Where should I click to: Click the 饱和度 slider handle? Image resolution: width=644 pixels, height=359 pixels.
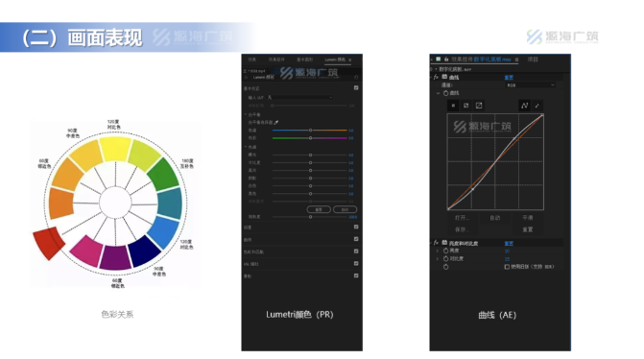(x=311, y=217)
